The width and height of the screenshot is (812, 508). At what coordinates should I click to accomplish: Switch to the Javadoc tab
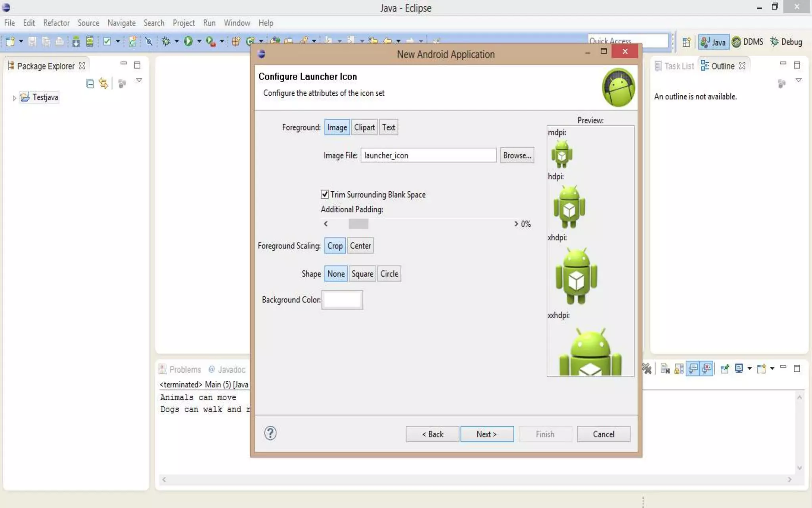(x=227, y=369)
